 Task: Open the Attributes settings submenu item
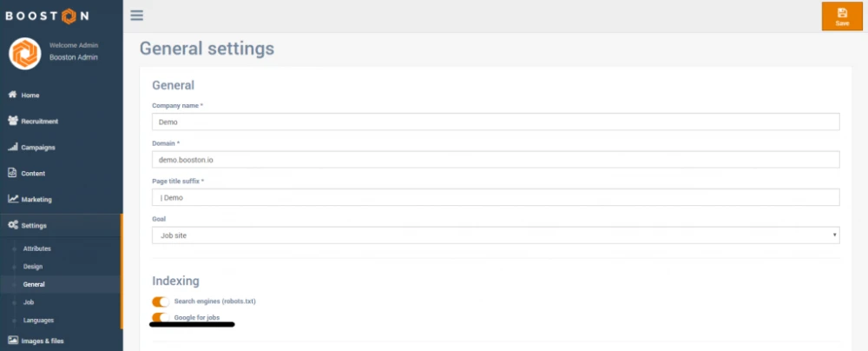tap(37, 248)
